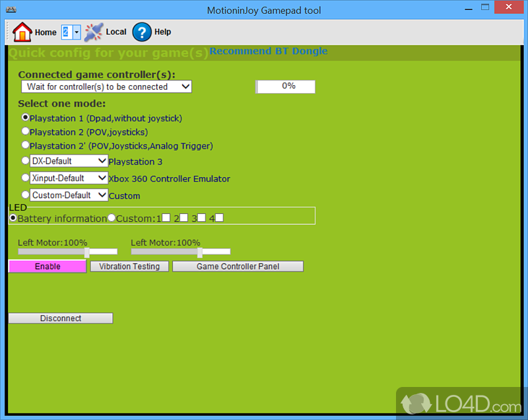Click the red Home house icon

point(22,32)
